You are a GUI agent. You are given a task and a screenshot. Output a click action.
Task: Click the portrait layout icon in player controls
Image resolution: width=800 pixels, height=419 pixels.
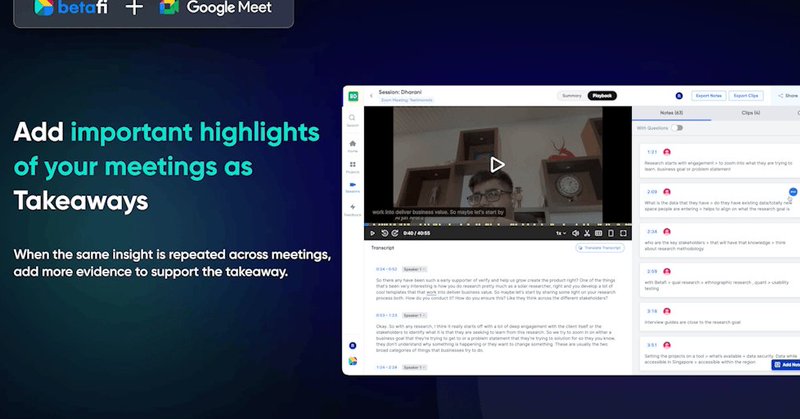(611, 233)
